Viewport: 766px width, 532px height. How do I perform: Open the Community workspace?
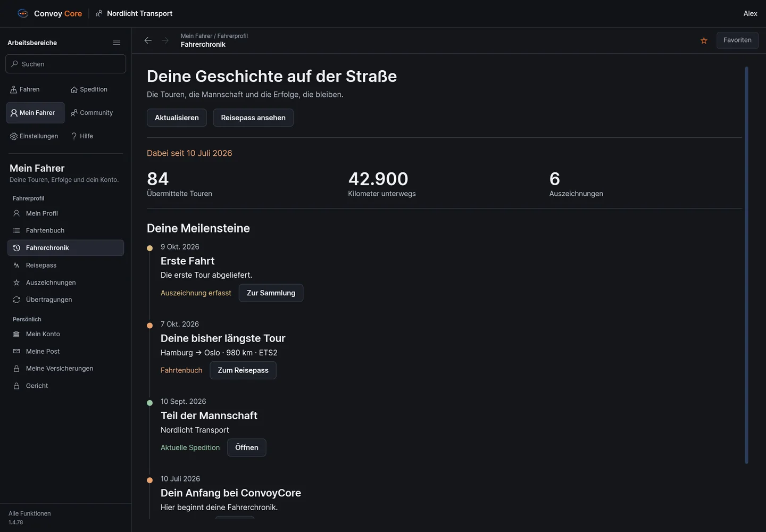(x=92, y=113)
